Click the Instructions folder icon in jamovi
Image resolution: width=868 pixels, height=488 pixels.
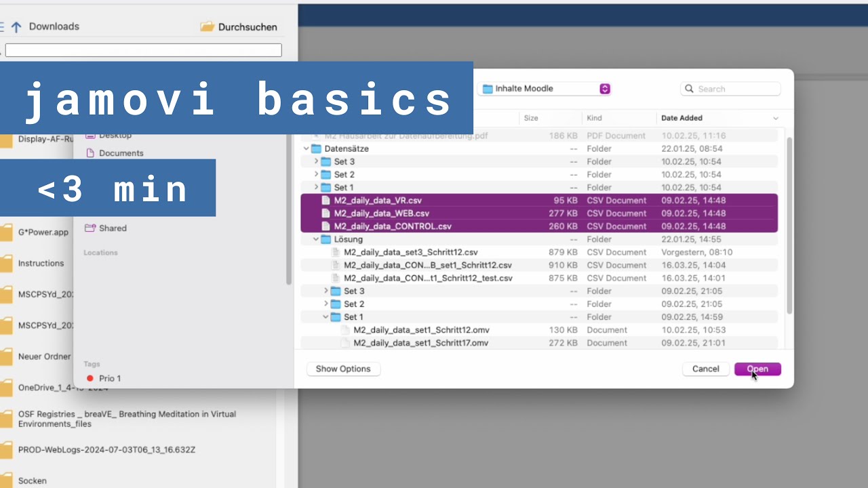pos(5,264)
